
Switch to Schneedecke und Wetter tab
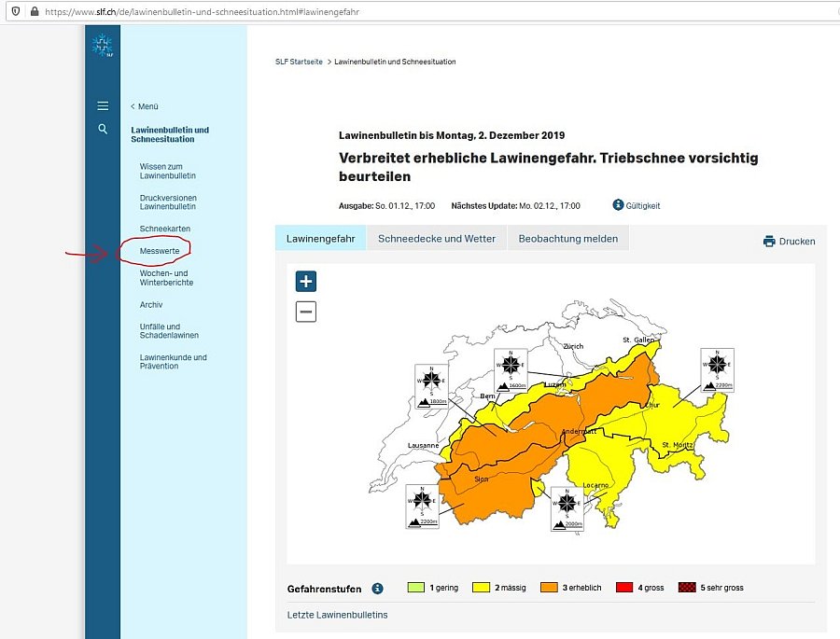tap(437, 239)
